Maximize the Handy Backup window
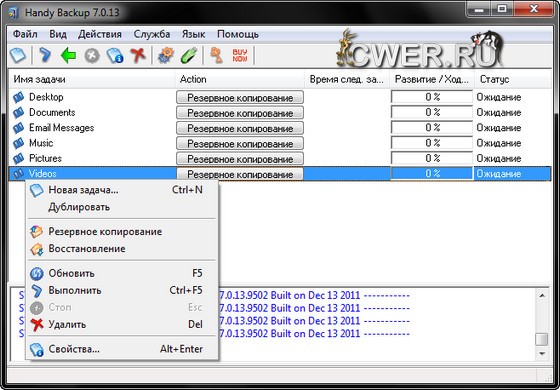Screen dimensions: 560x390 502,9
